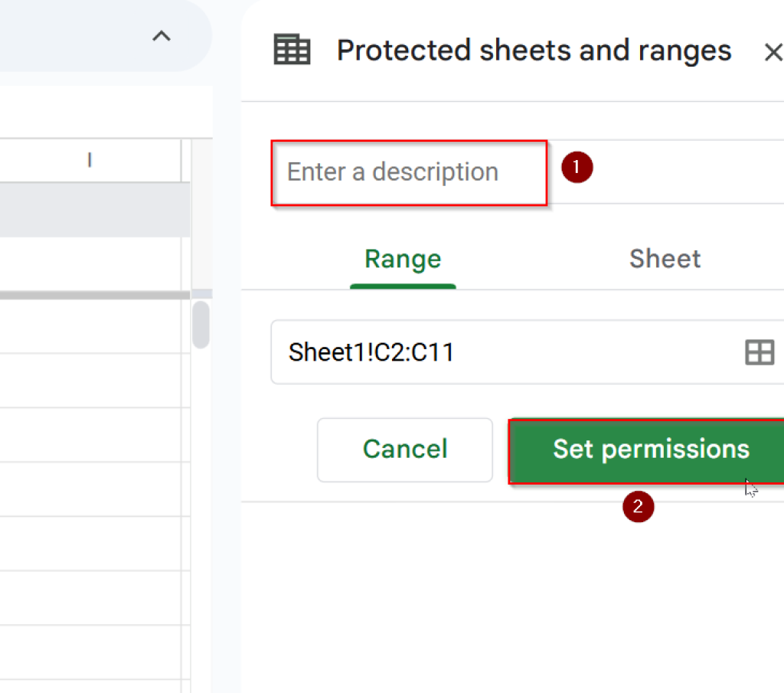784x693 pixels.
Task: Focus the Enter a description field
Action: 409,172
